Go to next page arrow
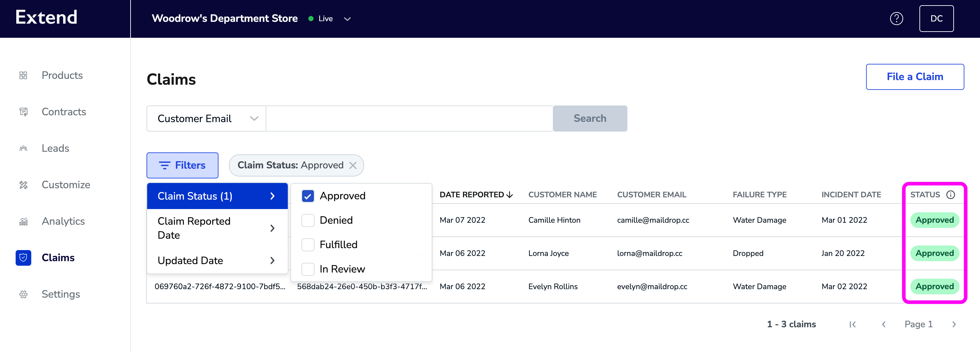The image size is (980, 352). [x=954, y=324]
